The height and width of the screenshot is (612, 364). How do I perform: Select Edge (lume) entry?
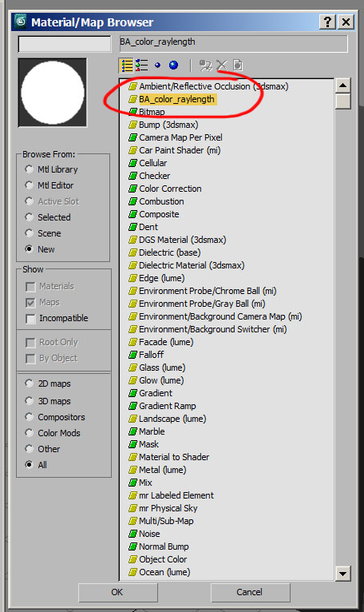coord(162,278)
